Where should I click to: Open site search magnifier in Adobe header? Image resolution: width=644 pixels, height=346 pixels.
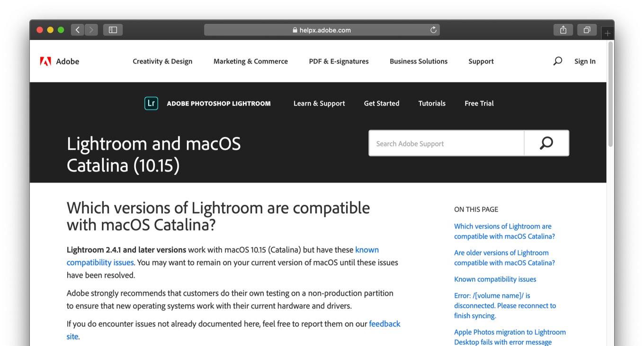(x=558, y=61)
